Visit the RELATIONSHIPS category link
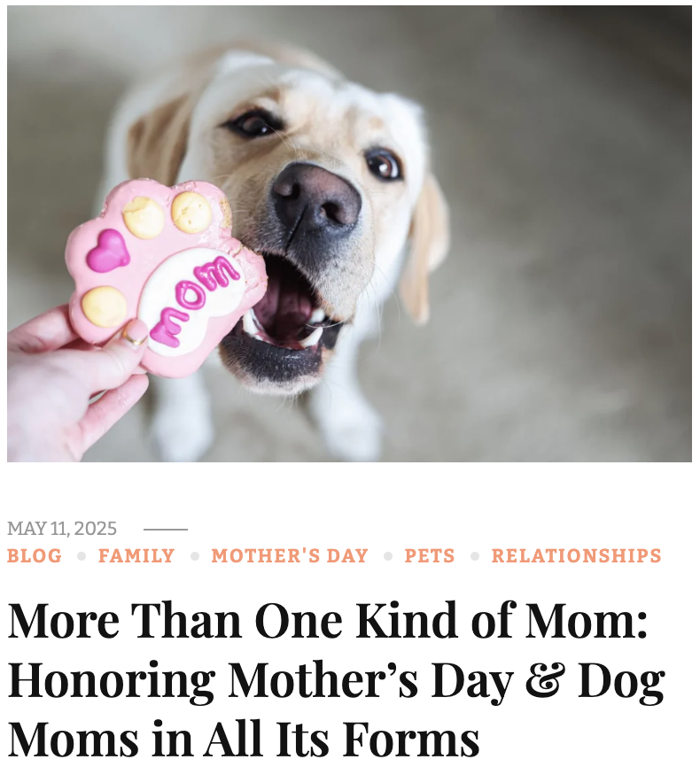 coord(577,556)
